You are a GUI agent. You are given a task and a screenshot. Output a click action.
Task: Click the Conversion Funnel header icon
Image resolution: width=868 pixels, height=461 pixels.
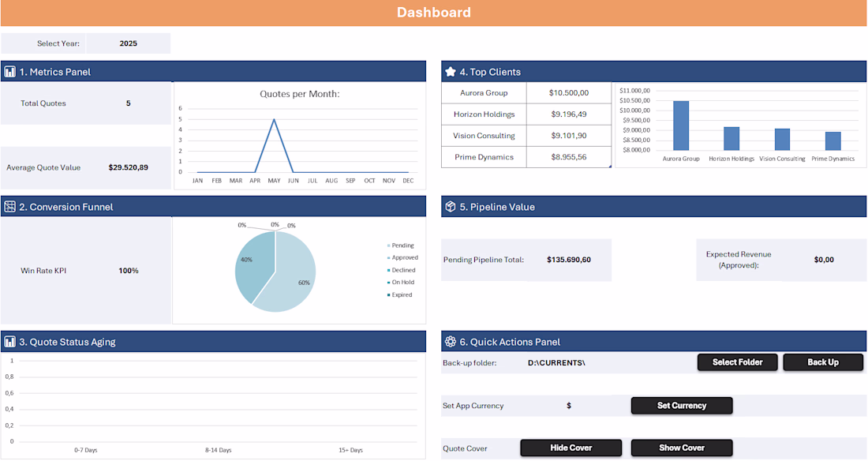click(x=10, y=207)
